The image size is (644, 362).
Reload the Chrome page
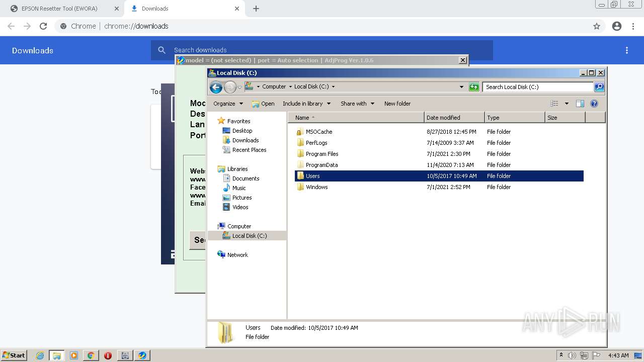coord(43,26)
